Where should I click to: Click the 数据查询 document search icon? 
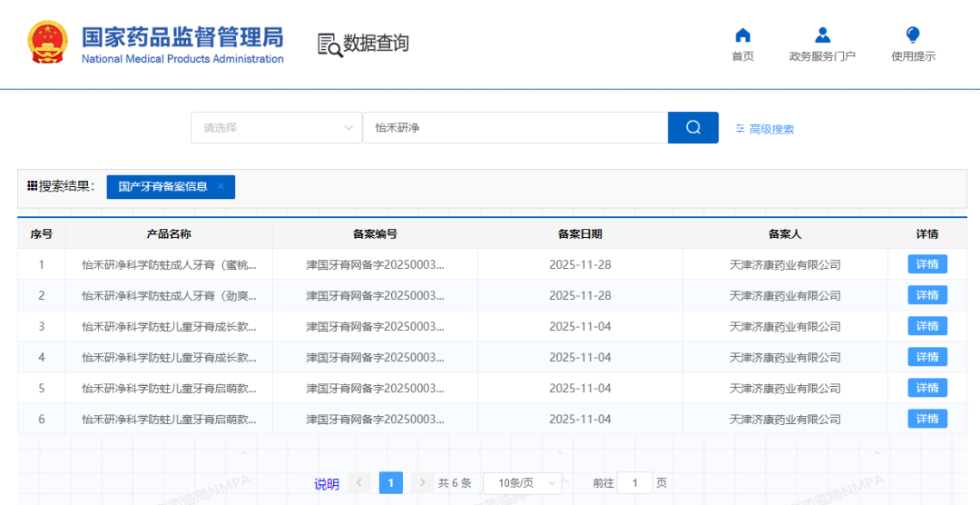point(330,45)
